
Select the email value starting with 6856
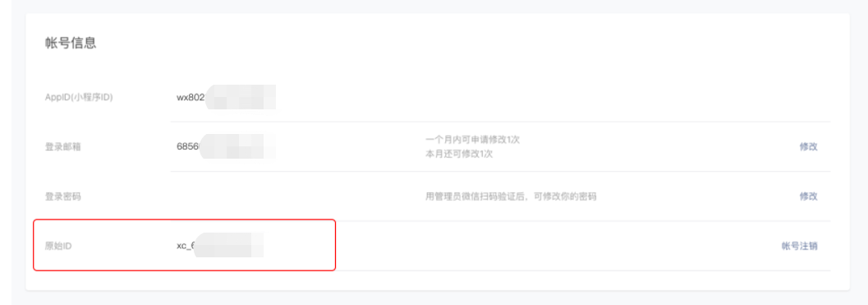tap(226, 147)
